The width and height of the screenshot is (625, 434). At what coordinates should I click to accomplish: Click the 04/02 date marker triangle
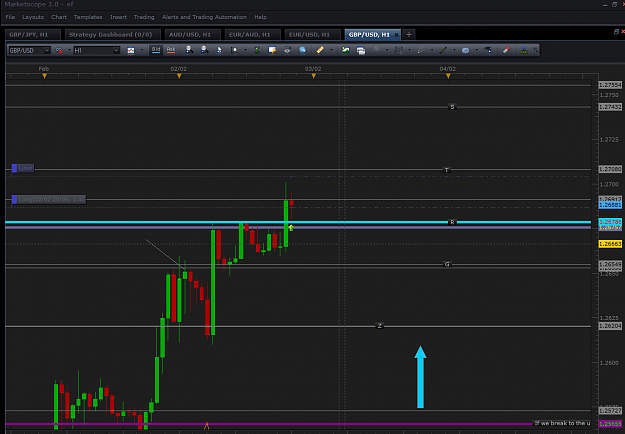pos(448,76)
